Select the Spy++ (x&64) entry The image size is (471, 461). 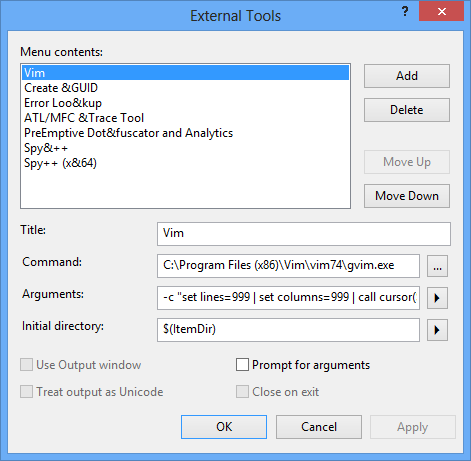pos(185,163)
